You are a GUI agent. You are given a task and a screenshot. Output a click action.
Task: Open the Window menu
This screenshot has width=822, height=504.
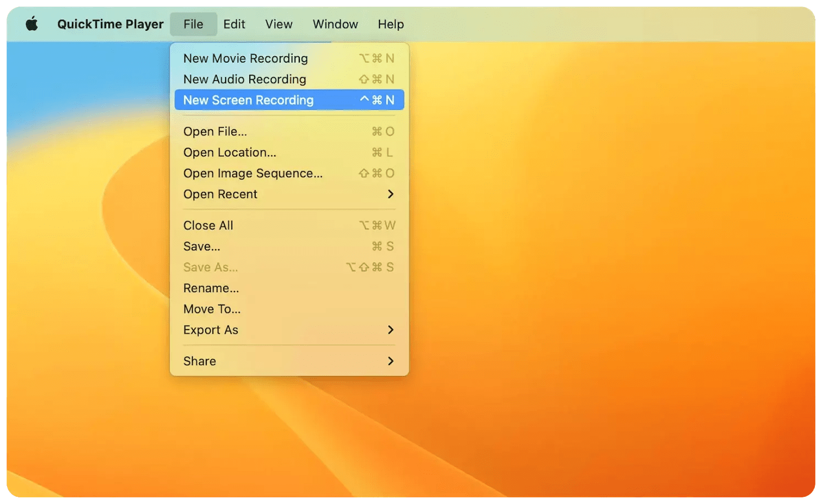[335, 24]
